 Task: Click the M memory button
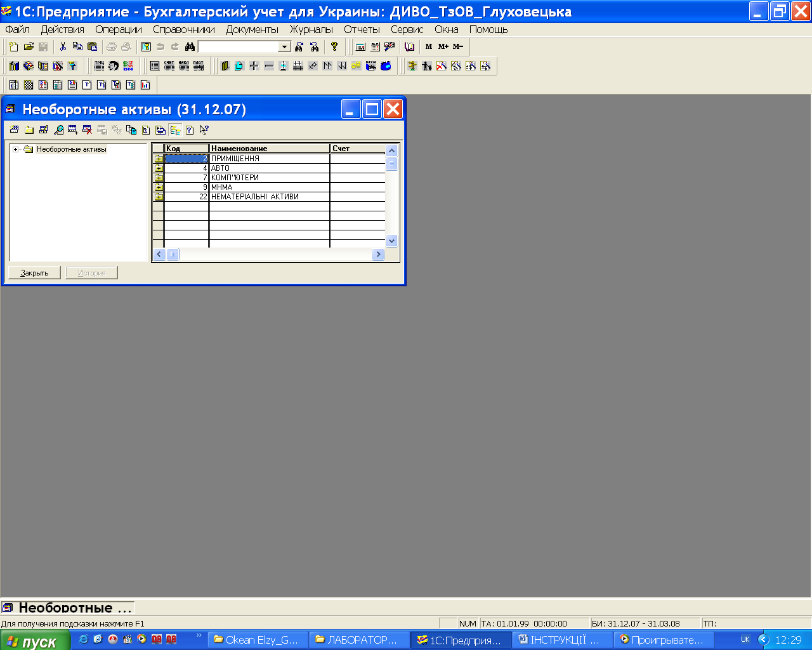click(x=429, y=46)
